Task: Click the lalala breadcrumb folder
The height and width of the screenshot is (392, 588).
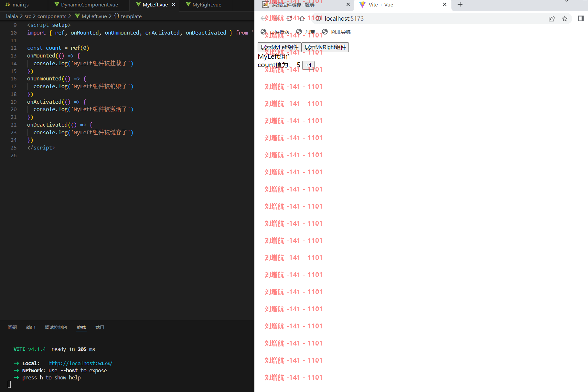Action: [12, 16]
